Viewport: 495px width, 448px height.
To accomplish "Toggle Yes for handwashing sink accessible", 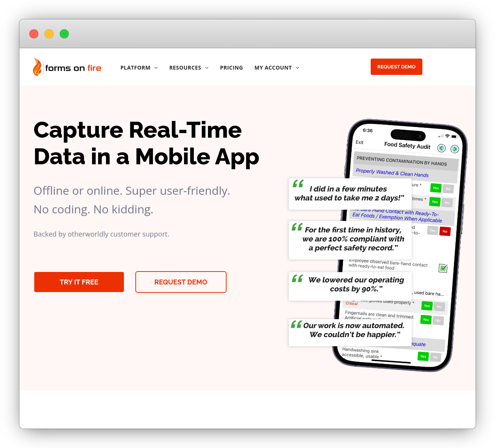I will [423, 356].
